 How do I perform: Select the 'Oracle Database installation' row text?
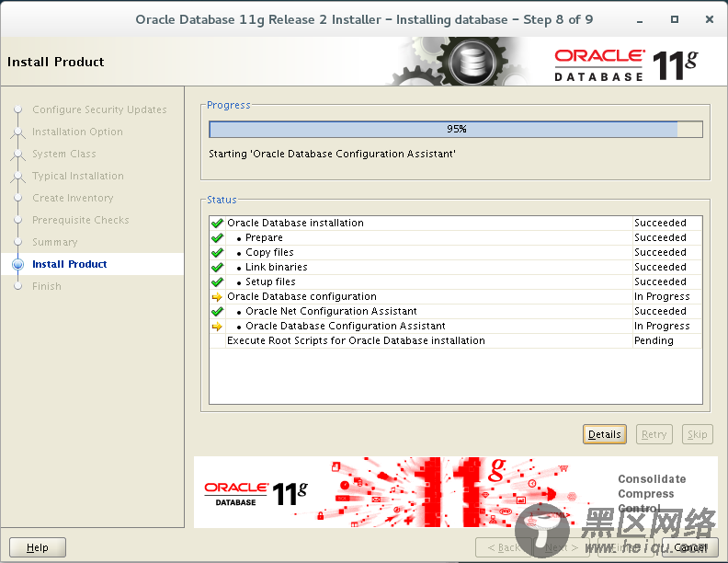click(x=295, y=223)
